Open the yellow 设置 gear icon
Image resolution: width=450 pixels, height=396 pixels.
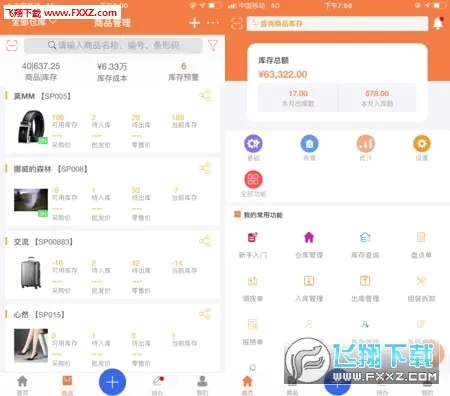coord(422,144)
